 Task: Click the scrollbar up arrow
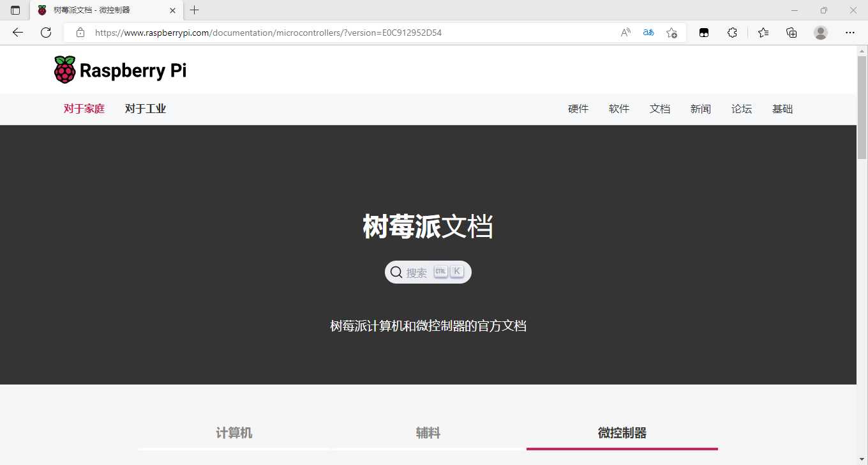pos(862,50)
